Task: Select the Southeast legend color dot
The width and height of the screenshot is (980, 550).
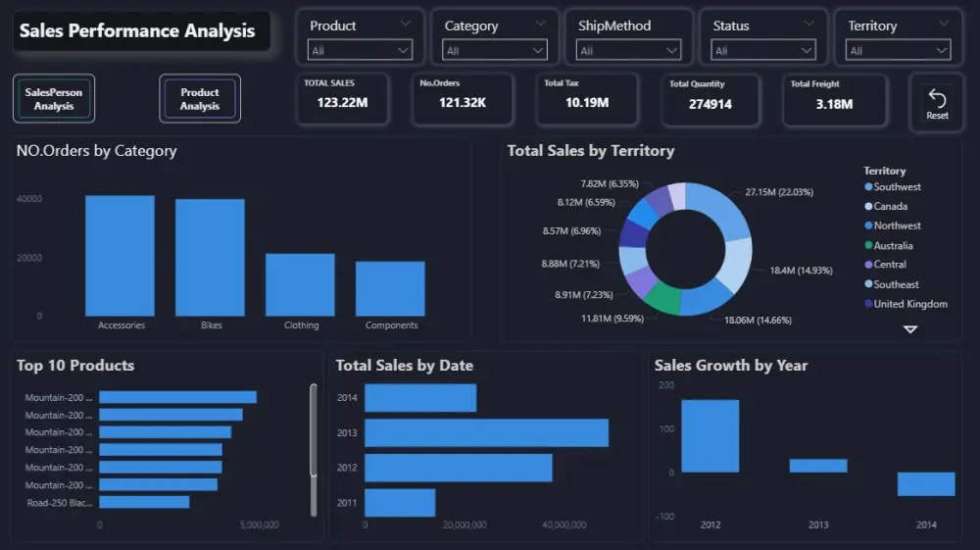Action: (x=868, y=283)
